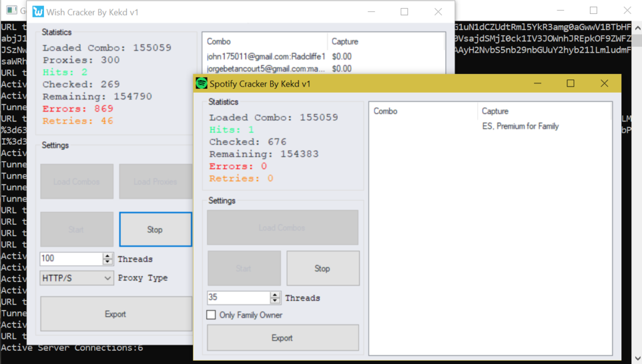
Task: Click "Retries: 46" in Wish Cracker statistics
Action: [x=78, y=121]
